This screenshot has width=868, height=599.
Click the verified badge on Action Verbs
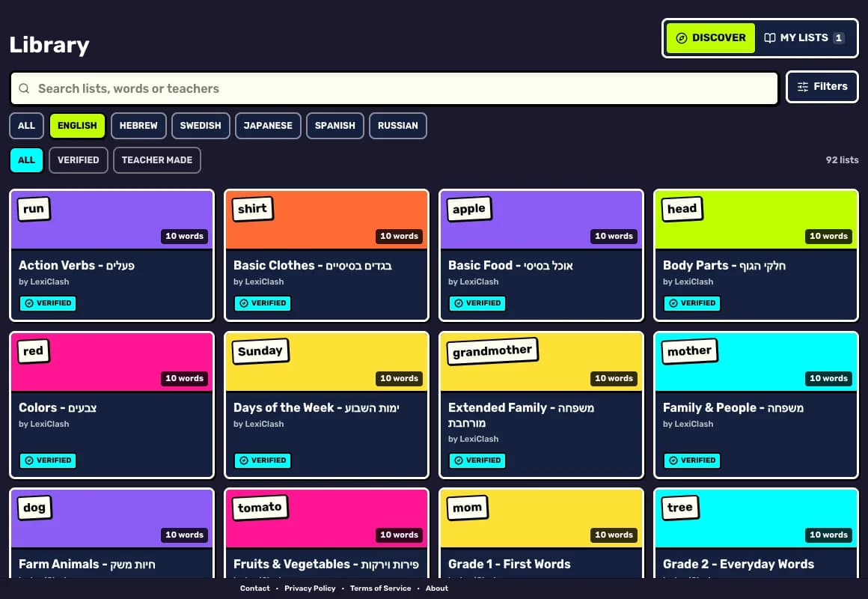(x=48, y=303)
